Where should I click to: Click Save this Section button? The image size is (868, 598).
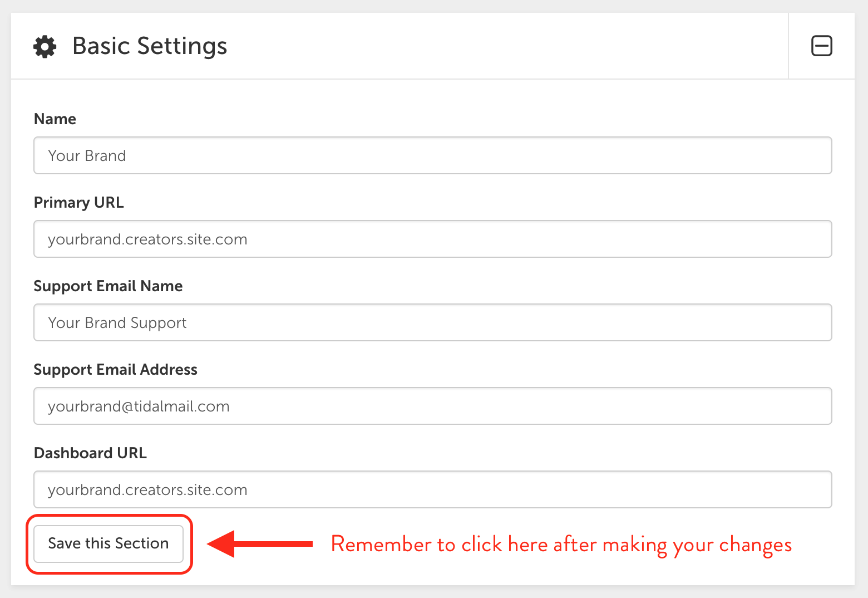point(108,543)
